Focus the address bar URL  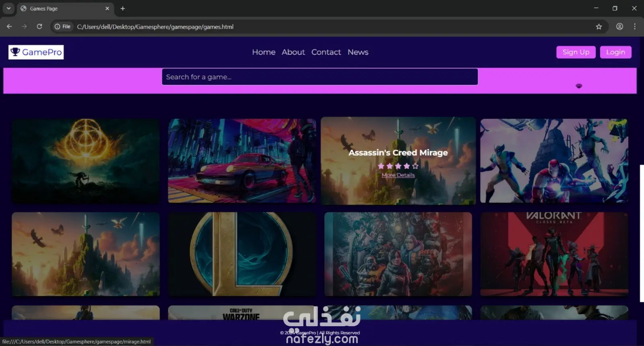pos(155,27)
